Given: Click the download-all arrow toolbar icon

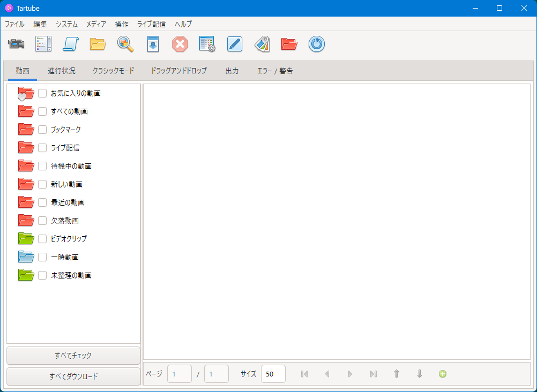Looking at the screenshot, I should tap(153, 44).
